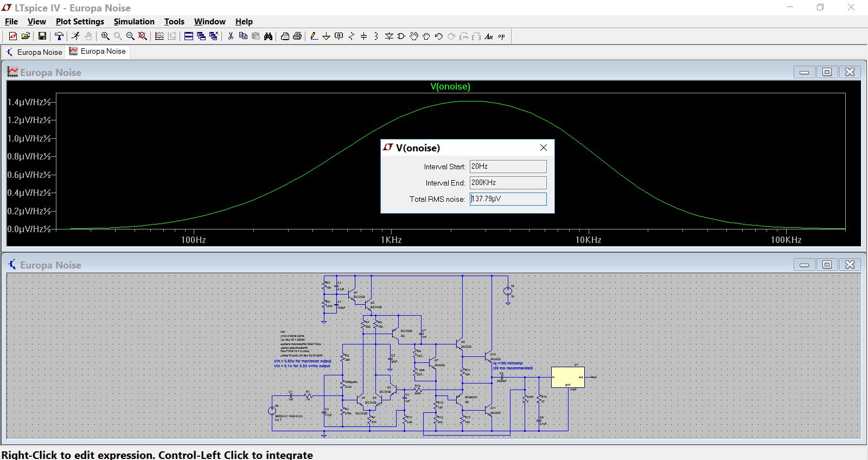Open file using the folder icon

25,36
